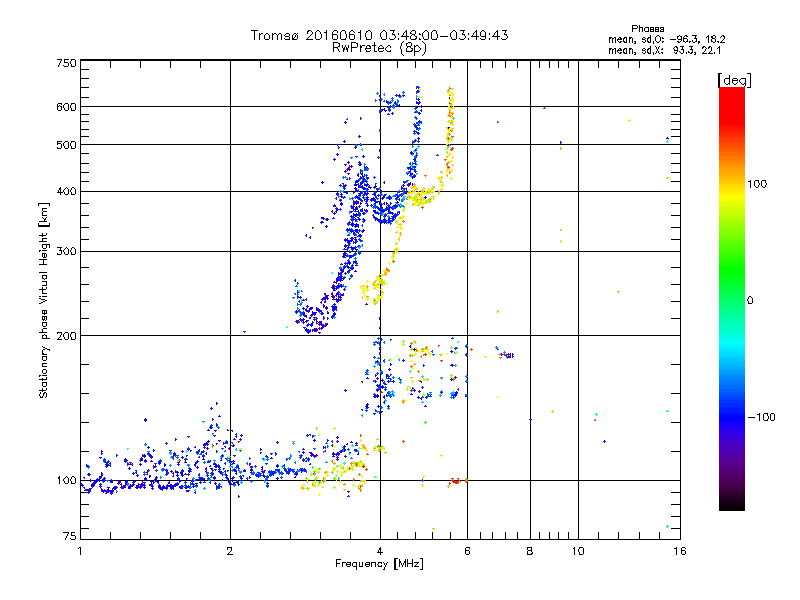Screen dimensions: 800x600
Task: Click the x-axis label '8'
Action: 530,551
